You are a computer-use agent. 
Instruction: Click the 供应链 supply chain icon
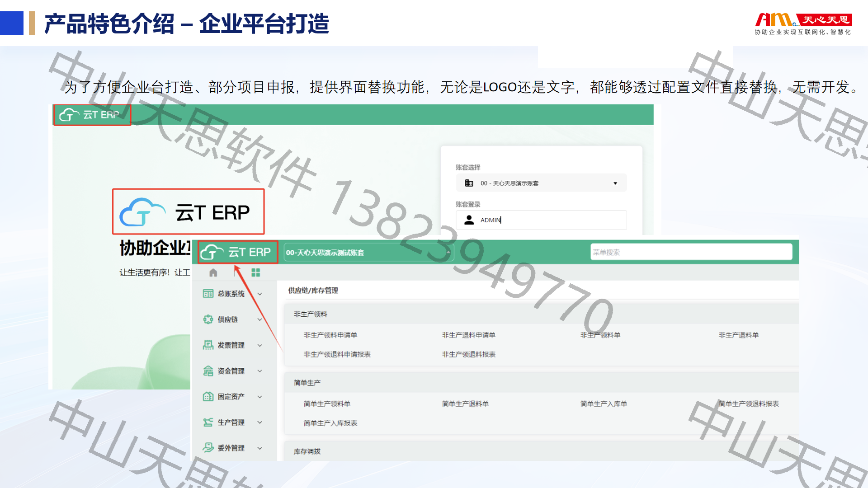(208, 319)
